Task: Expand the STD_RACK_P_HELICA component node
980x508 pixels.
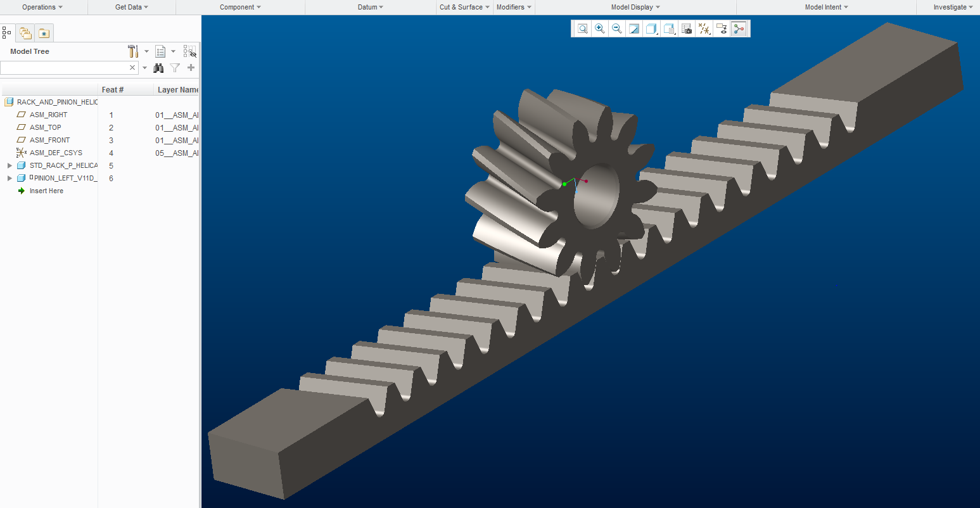Action: click(10, 165)
